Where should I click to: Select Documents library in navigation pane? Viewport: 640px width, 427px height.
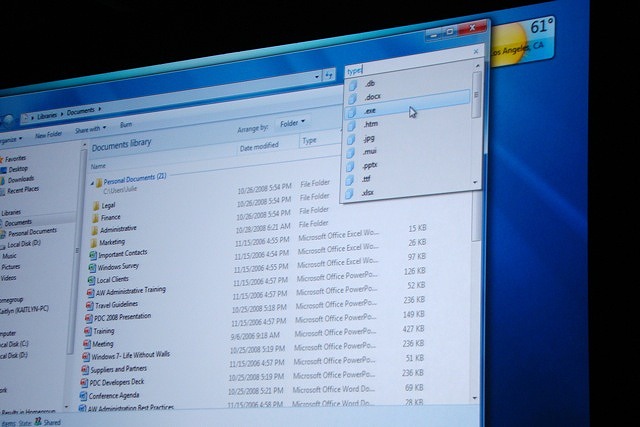click(18, 222)
